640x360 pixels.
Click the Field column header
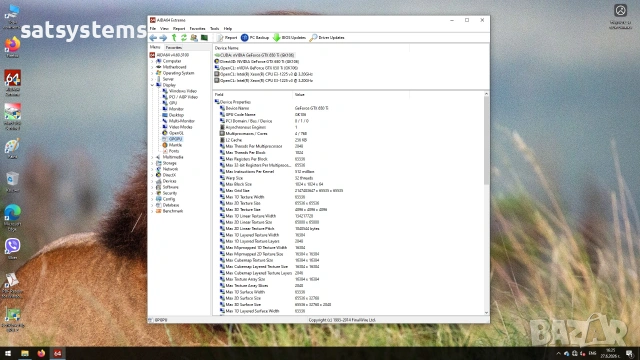click(252, 95)
